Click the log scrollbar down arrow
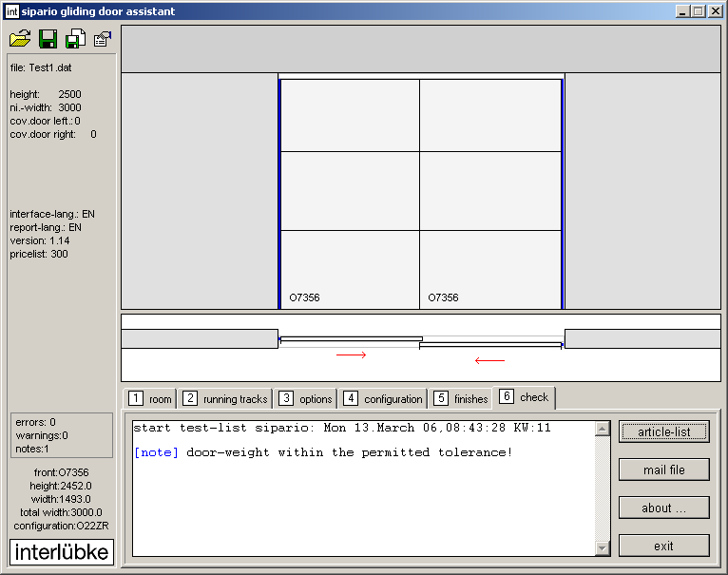The image size is (728, 575). (602, 547)
